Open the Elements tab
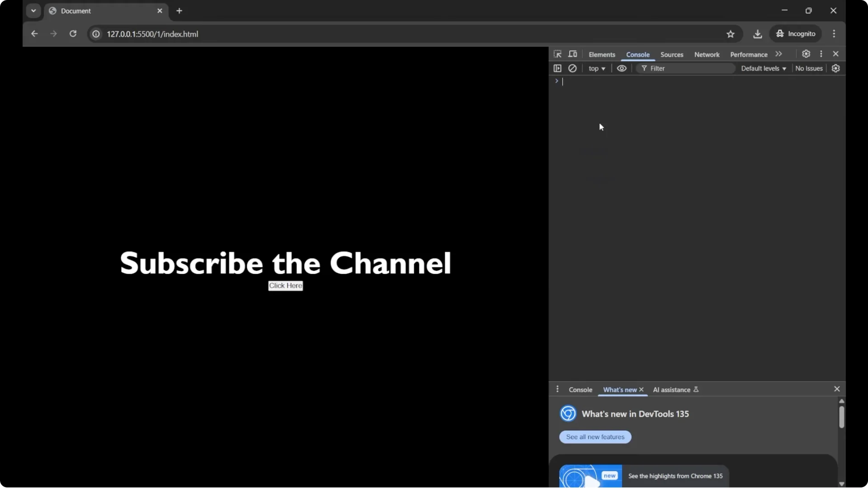868x488 pixels. click(x=602, y=54)
